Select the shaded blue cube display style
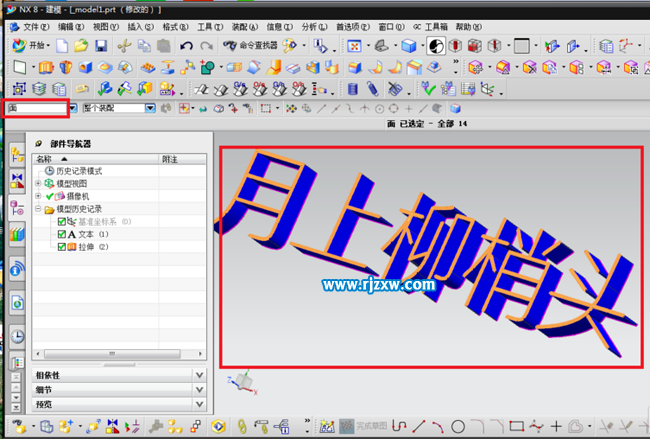 409,46
